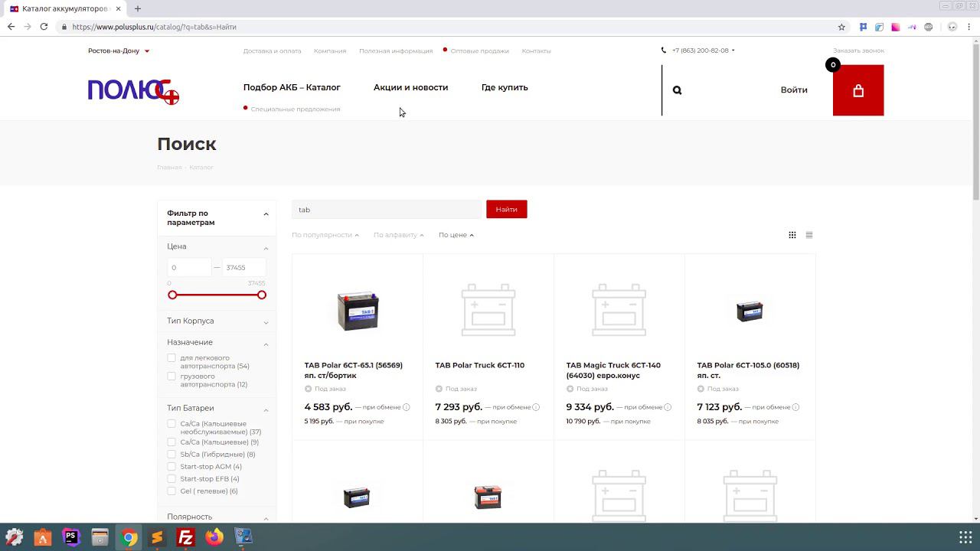The image size is (980, 551).
Task: Go back to the previous page
Action: (x=11, y=27)
